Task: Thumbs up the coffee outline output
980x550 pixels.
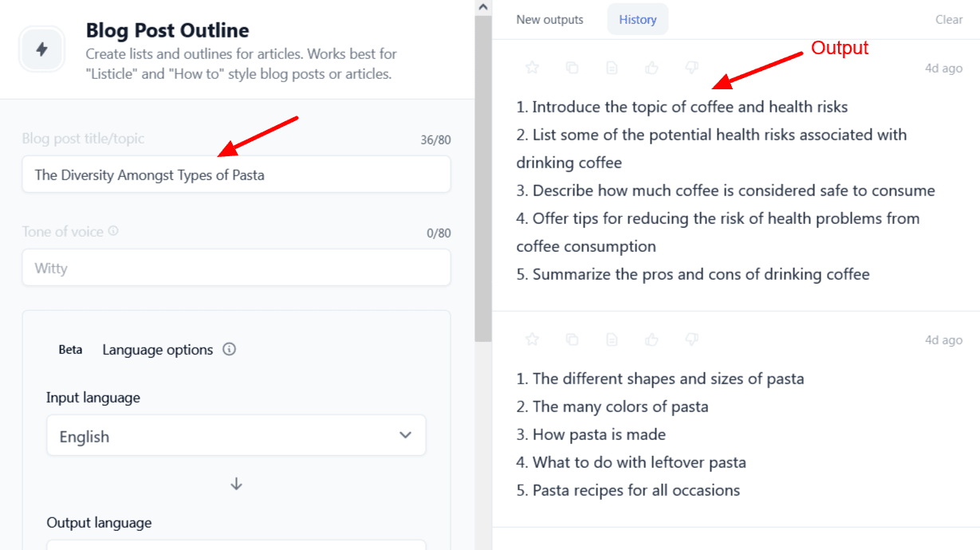Action: pos(652,69)
